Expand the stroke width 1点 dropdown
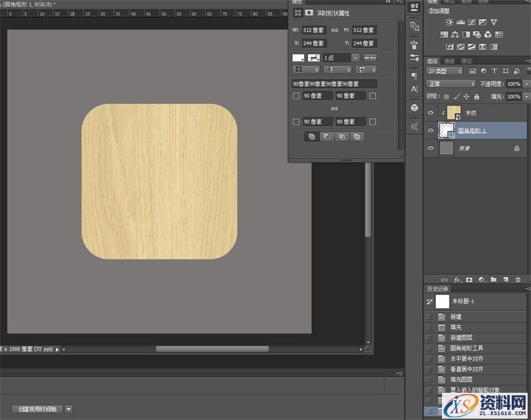The width and height of the screenshot is (531, 420). pos(356,58)
